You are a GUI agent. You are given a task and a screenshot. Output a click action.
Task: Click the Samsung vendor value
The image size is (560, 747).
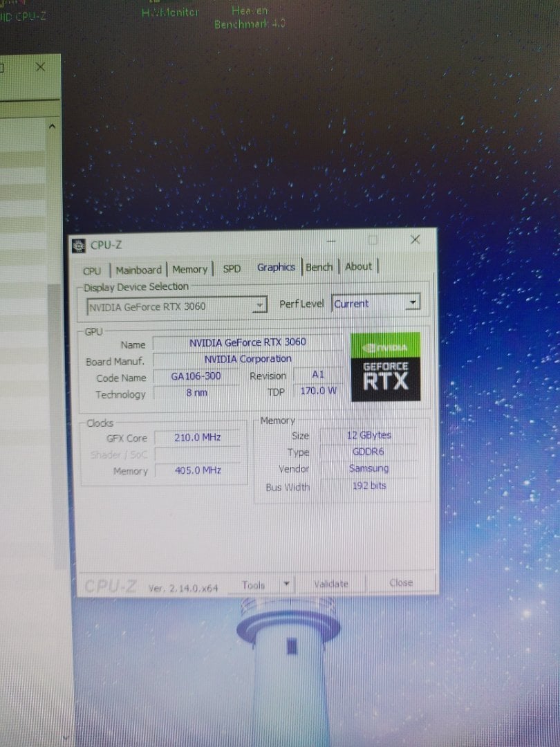pos(368,468)
